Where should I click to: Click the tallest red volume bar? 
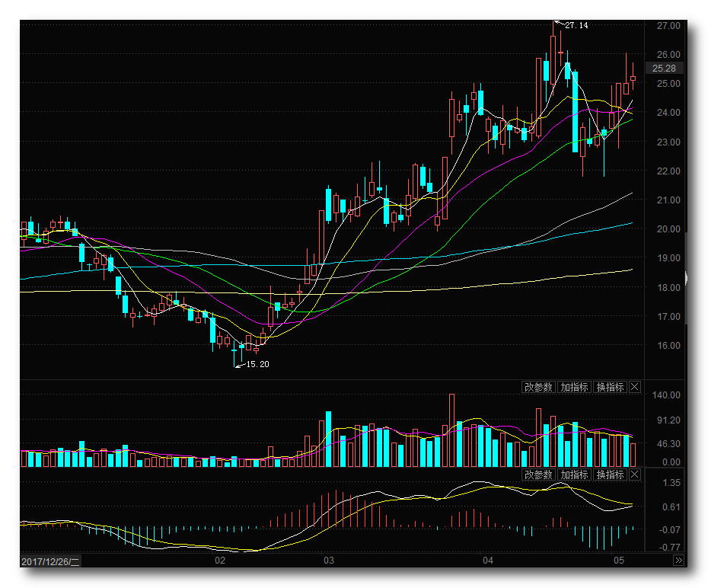tap(451, 430)
